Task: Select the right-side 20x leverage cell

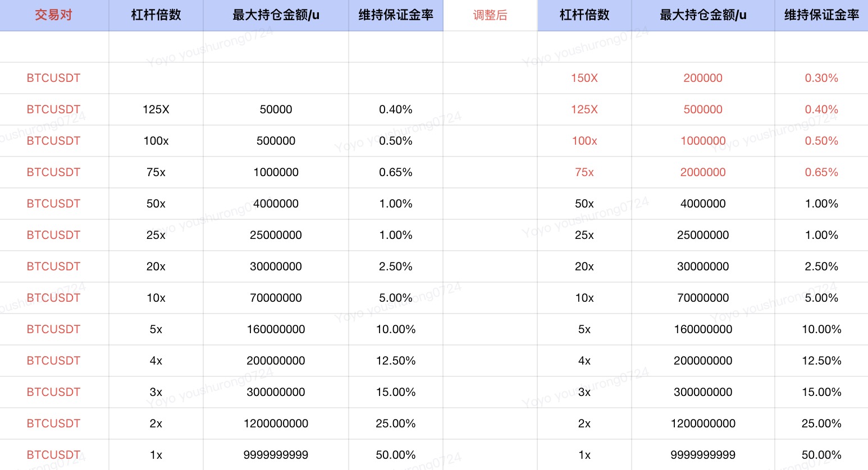Action: [584, 266]
